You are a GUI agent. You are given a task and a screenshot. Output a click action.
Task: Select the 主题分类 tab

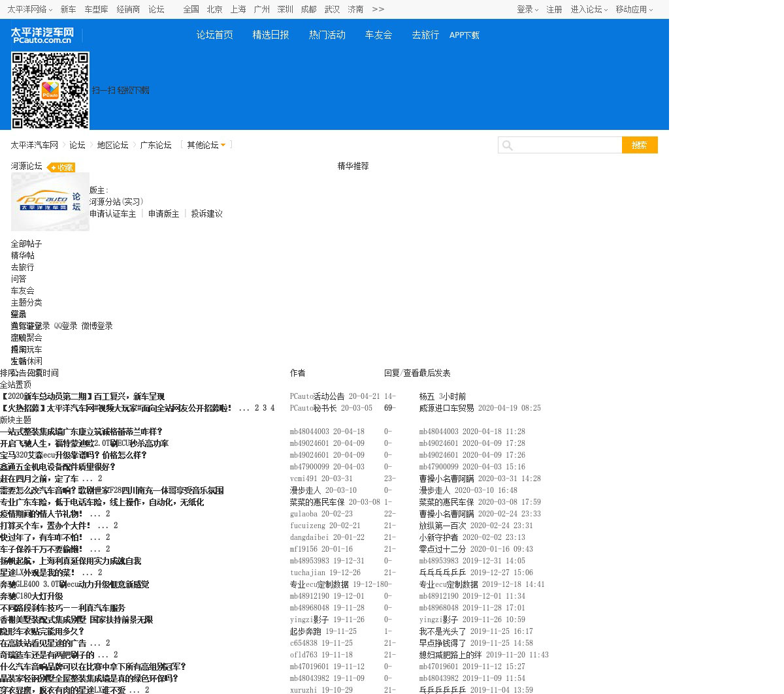click(26, 302)
